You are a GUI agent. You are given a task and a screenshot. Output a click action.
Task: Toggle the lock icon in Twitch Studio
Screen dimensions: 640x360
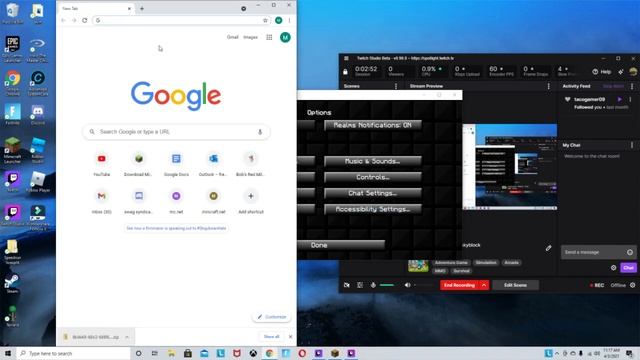pyautogui.click(x=345, y=72)
